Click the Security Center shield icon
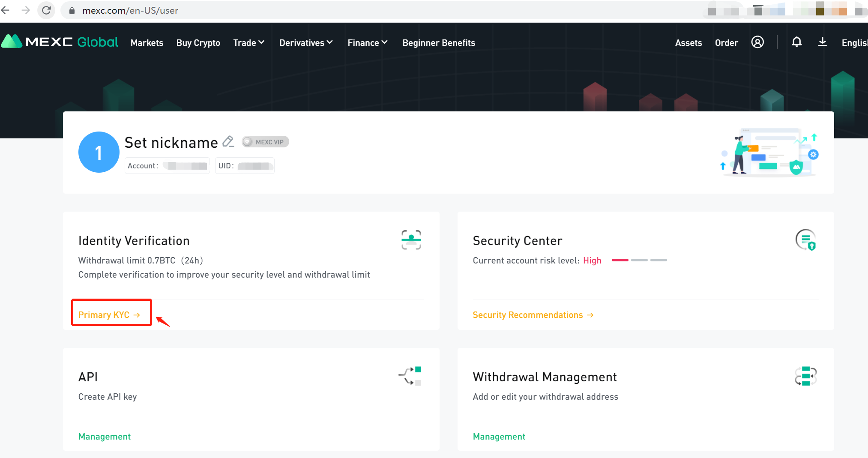868x458 pixels. pyautogui.click(x=806, y=240)
